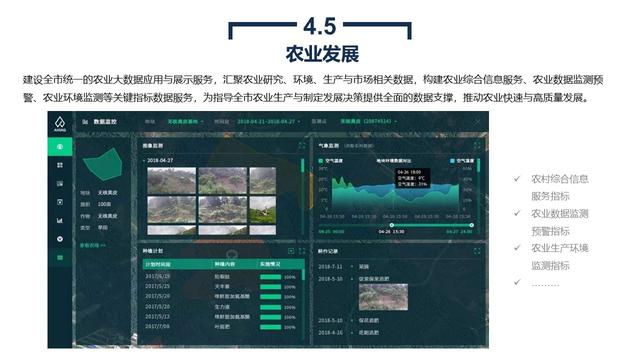Image resolution: width=640 pixels, height=360 pixels.
Task: Collapse the 2018-04-27 image date group
Action: tap(144, 160)
